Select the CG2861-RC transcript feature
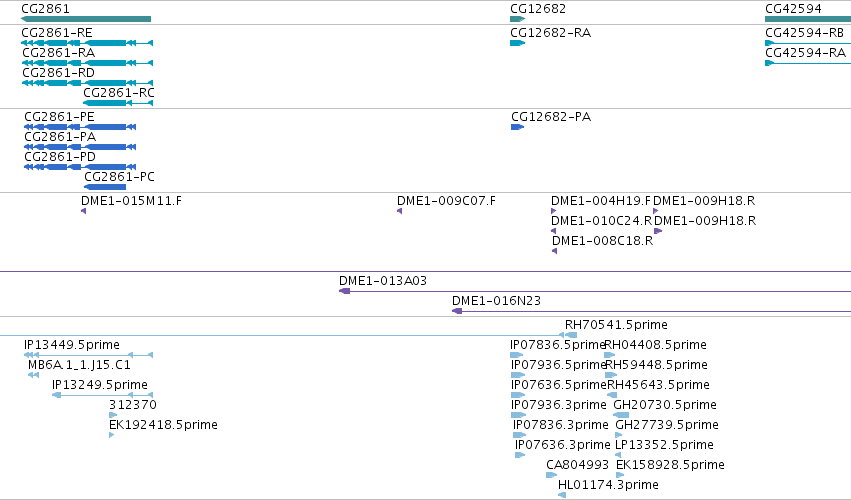The width and height of the screenshot is (851, 500). pos(118,103)
